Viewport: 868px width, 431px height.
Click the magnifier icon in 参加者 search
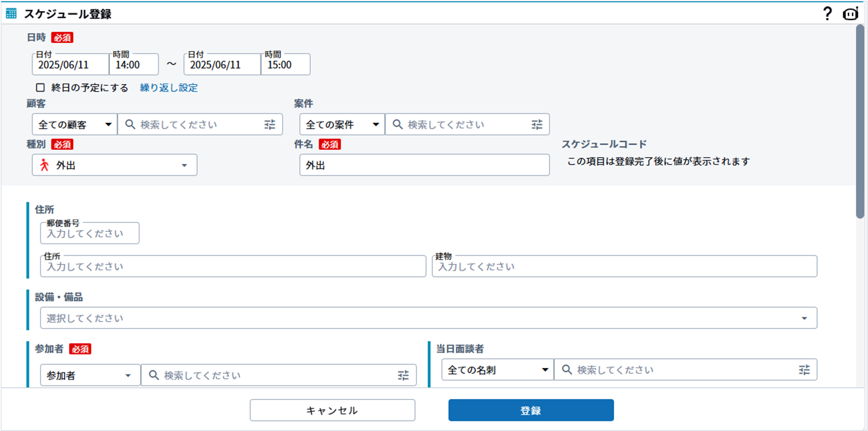click(x=154, y=375)
